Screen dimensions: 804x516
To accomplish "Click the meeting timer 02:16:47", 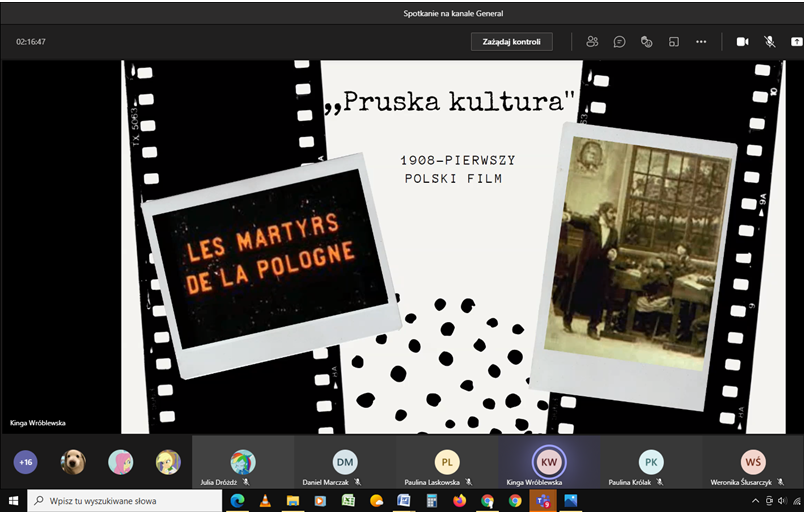I will 31,42.
